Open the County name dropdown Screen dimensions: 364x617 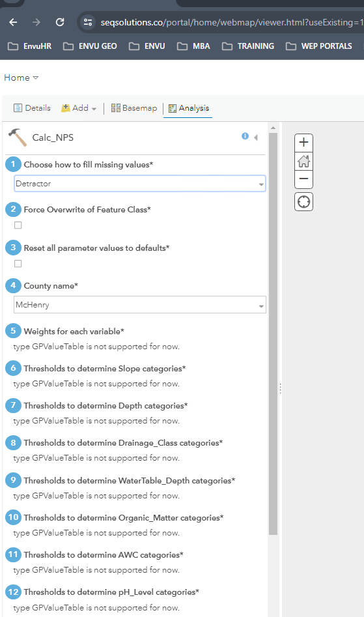tap(140, 305)
